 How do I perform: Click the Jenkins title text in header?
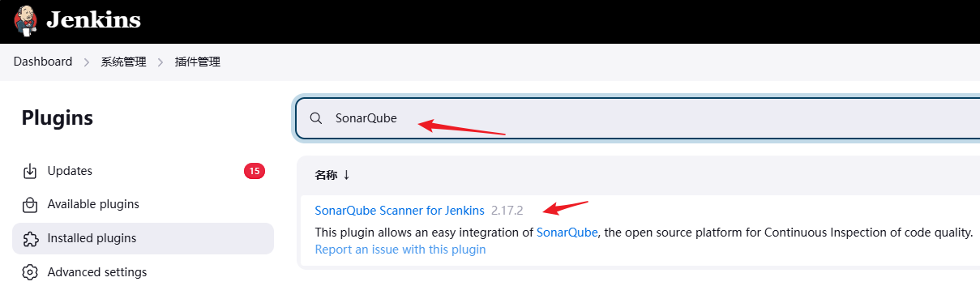(x=93, y=20)
